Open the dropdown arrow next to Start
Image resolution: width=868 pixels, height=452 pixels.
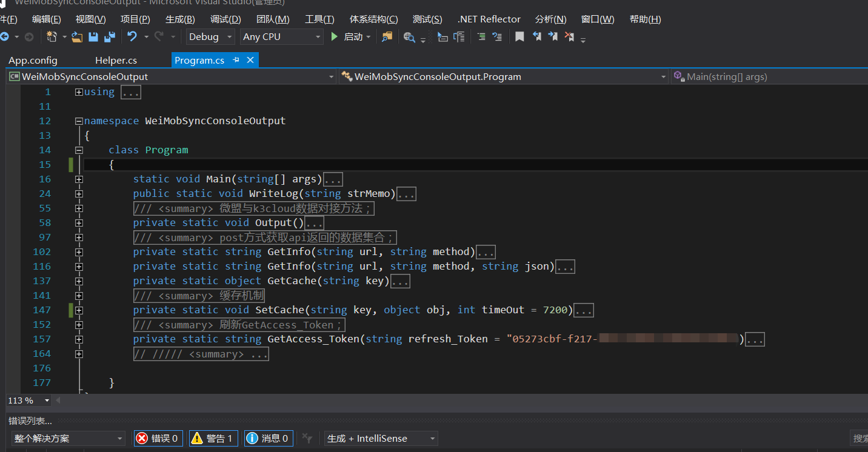coord(368,37)
